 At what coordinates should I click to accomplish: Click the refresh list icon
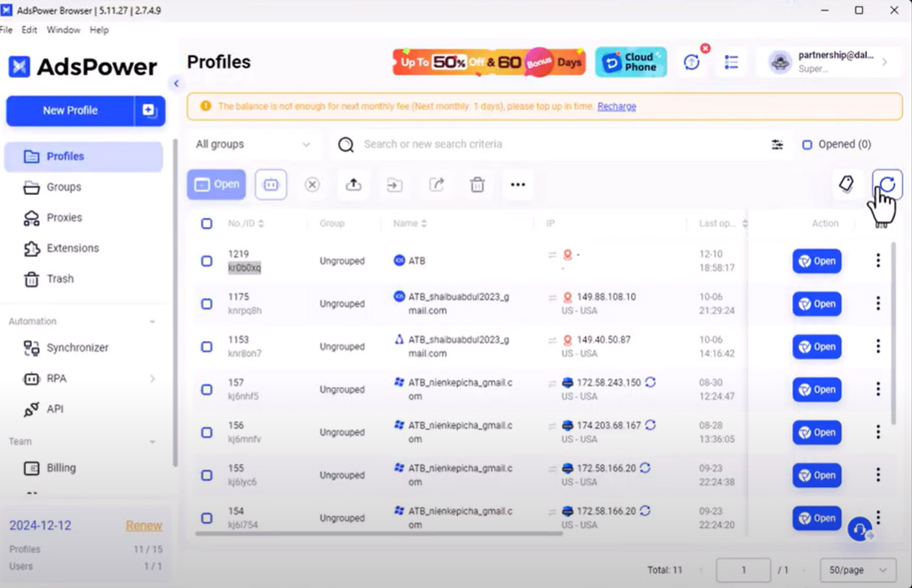(x=887, y=184)
